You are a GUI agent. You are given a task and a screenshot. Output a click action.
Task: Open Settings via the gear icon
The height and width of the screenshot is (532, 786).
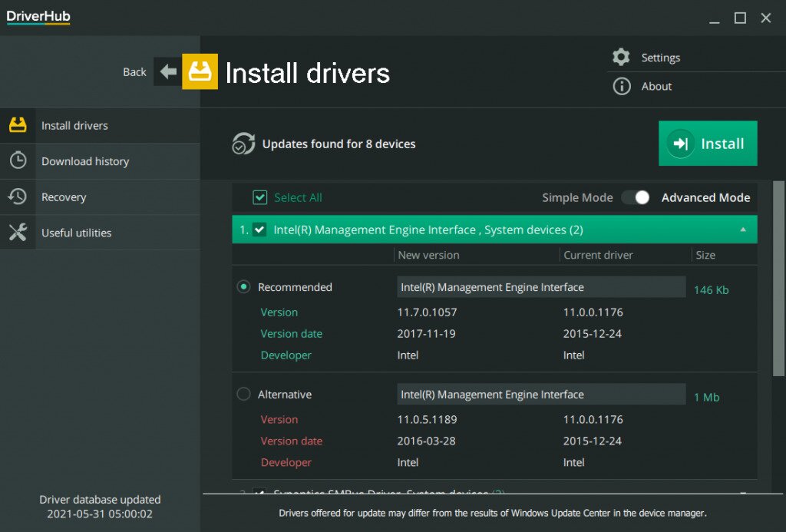pyautogui.click(x=622, y=57)
